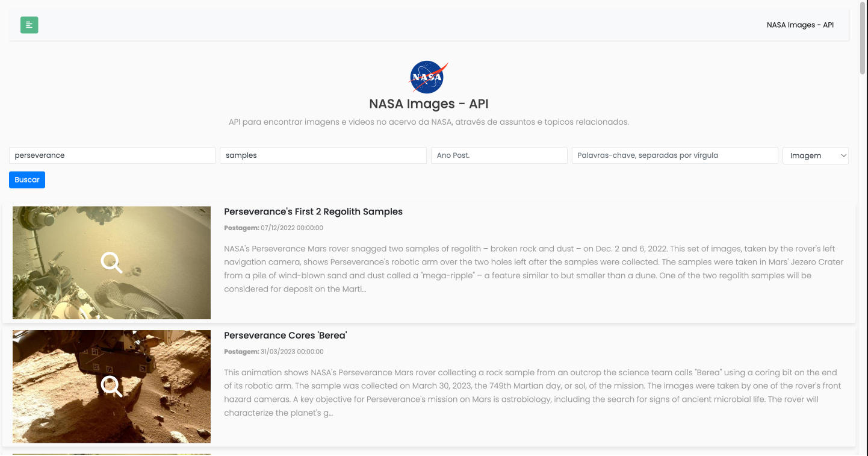Expand the Imagem media type dropdown
The height and width of the screenshot is (456, 868).
(815, 155)
